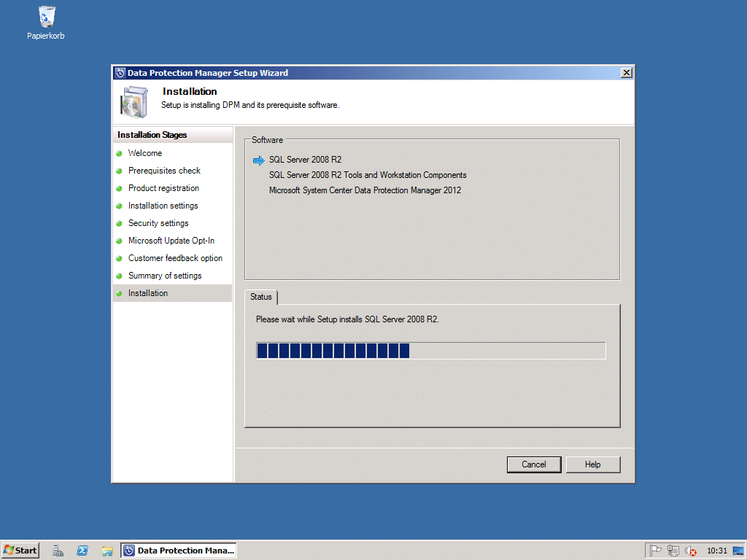
Task: Open the Start menu
Action: tap(20, 551)
